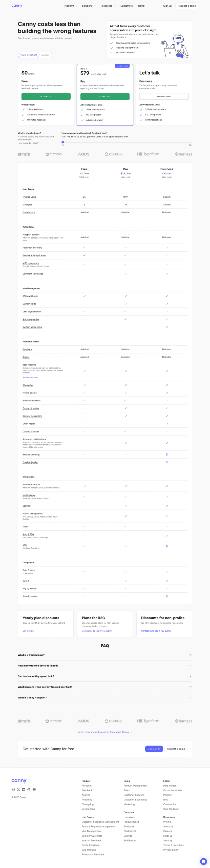Image resolution: width=210 pixels, height=868 pixels.
Task: Open the Discord icon in footer
Action: point(29,790)
